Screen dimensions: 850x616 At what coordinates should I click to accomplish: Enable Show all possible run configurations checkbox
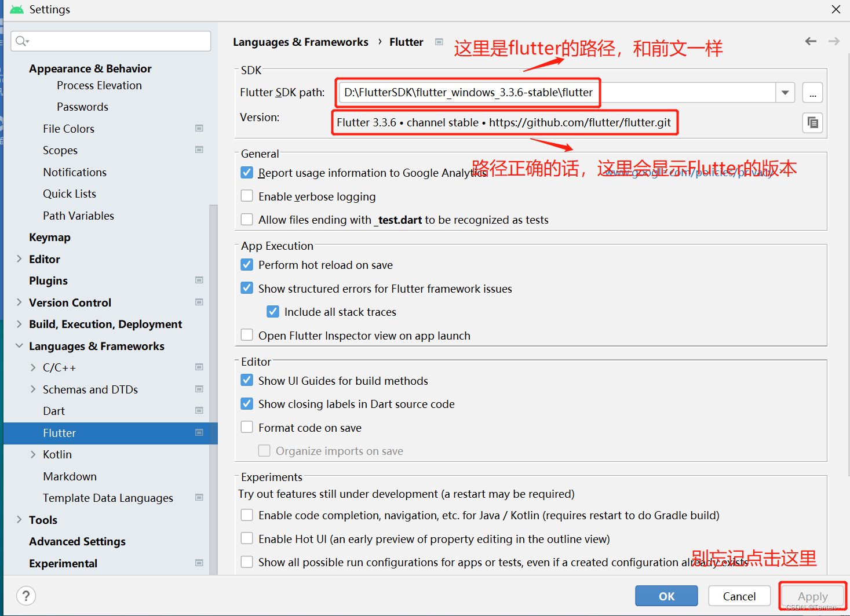(x=247, y=562)
